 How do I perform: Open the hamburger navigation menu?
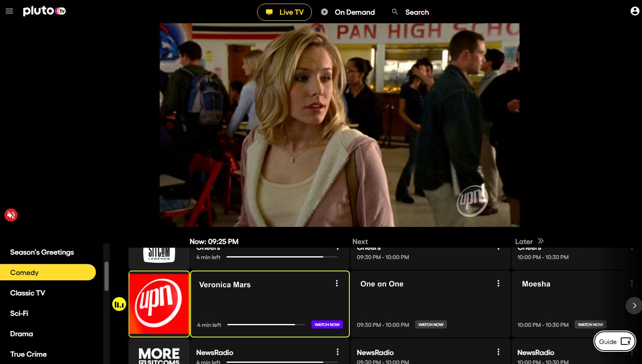pos(9,11)
